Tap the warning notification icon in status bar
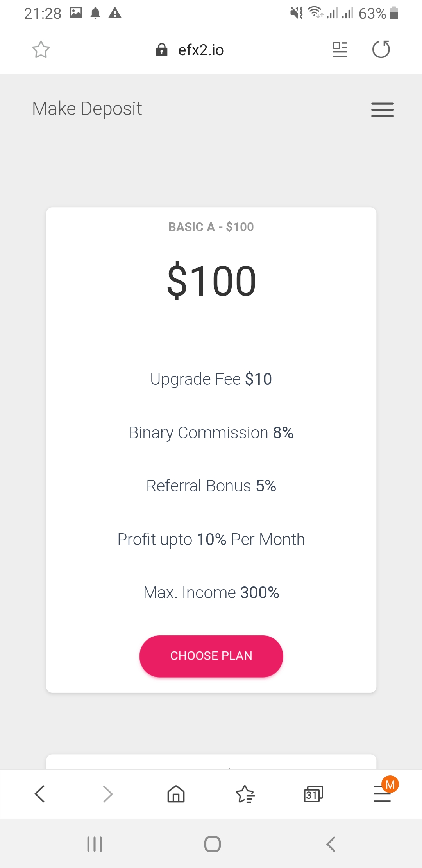Viewport: 422px width, 868px height. tap(115, 13)
